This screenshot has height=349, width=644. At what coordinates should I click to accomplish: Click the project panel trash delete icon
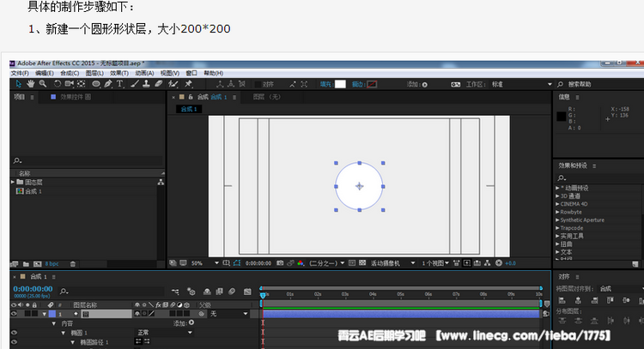(x=73, y=264)
